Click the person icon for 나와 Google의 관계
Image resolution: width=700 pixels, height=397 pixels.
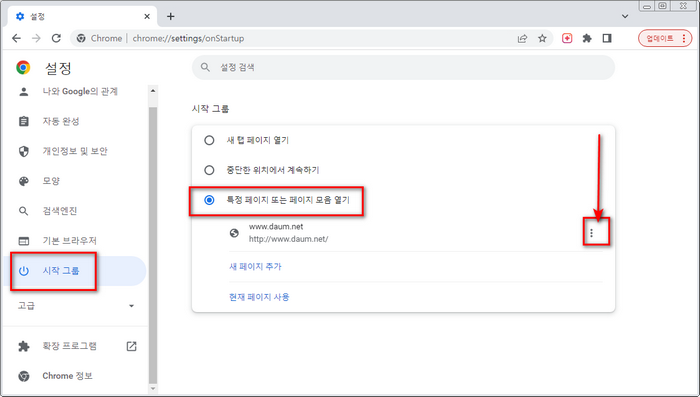[24, 92]
